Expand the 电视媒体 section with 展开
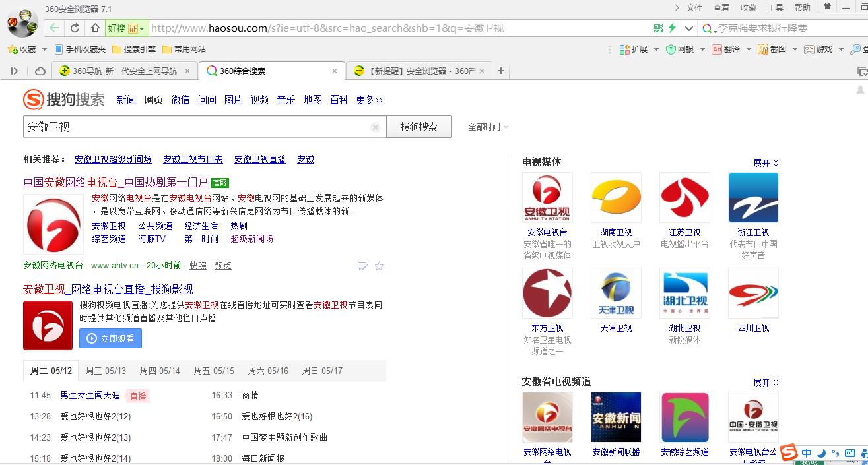This screenshot has width=868, height=465. [766, 163]
